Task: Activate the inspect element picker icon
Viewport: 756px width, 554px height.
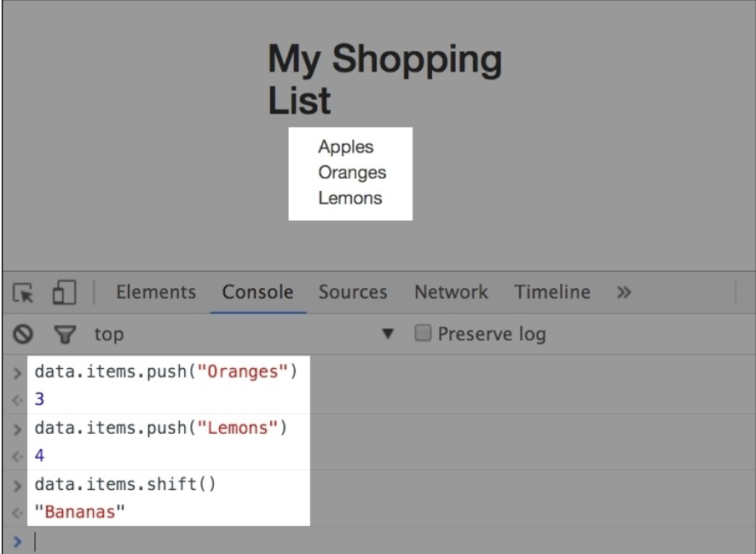Action: point(23,293)
